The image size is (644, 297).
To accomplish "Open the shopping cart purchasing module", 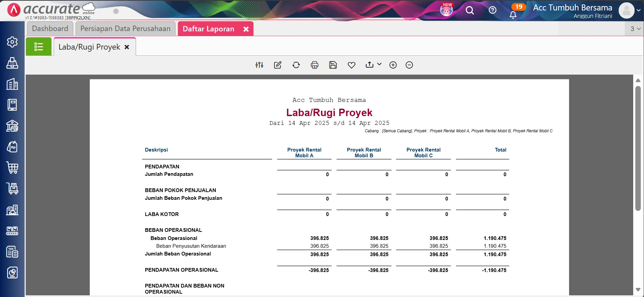I will (12, 168).
